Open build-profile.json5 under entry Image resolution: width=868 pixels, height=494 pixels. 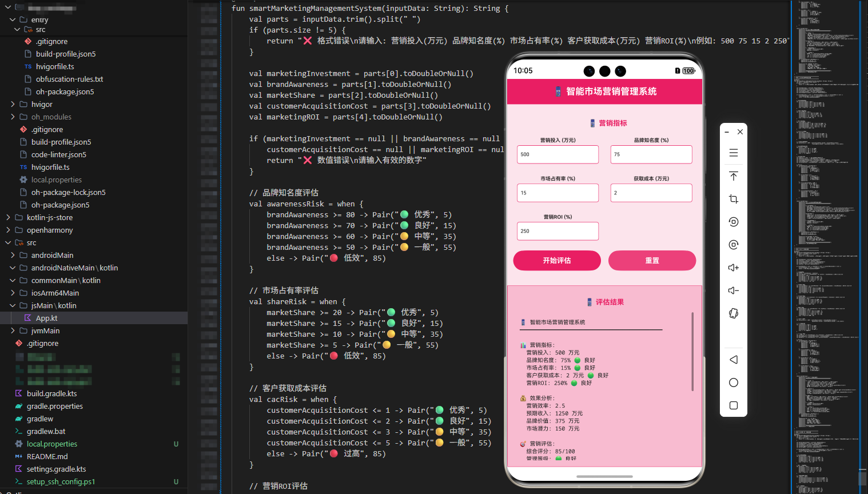point(66,54)
